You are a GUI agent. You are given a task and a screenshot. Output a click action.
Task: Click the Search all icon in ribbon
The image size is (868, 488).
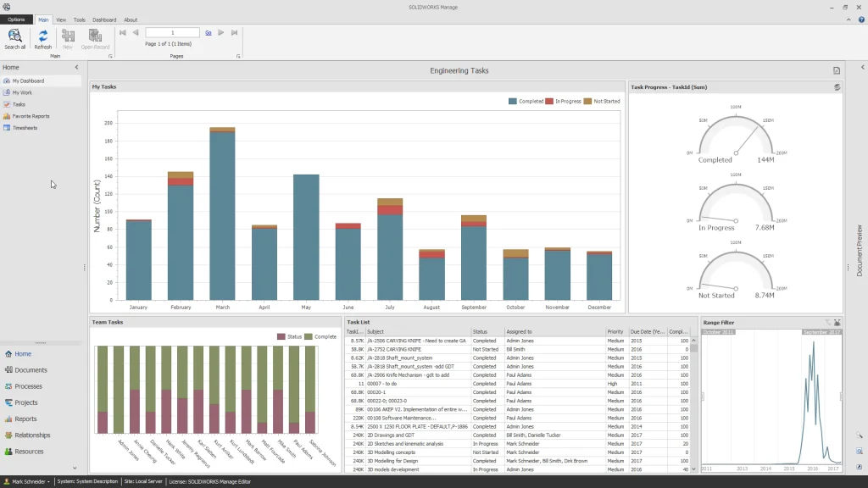15,38
